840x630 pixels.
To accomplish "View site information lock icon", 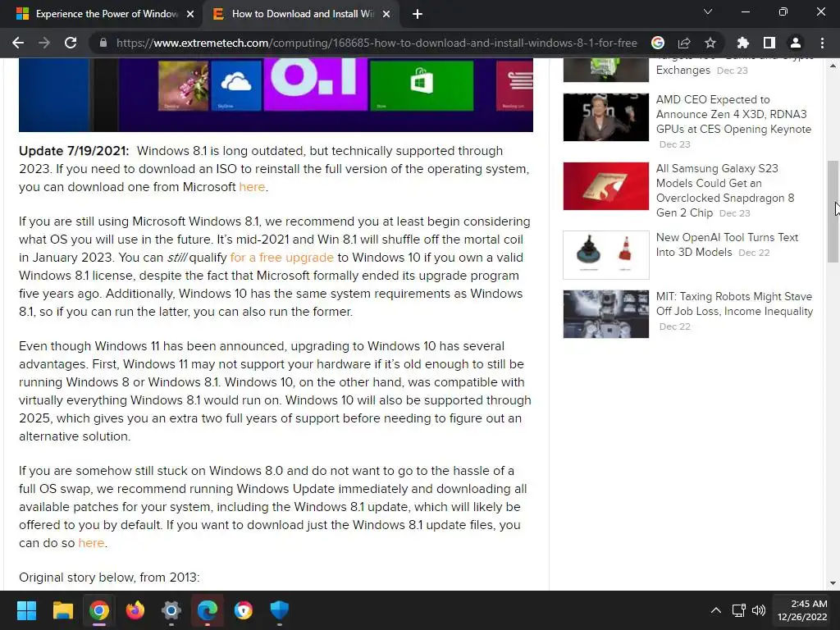I will coord(103,43).
